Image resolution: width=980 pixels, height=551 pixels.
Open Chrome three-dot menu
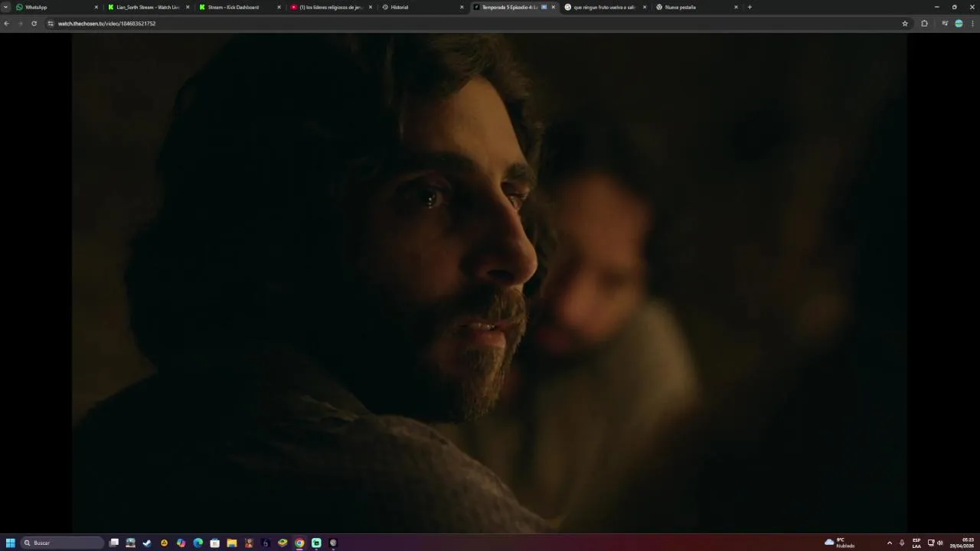tap(972, 24)
